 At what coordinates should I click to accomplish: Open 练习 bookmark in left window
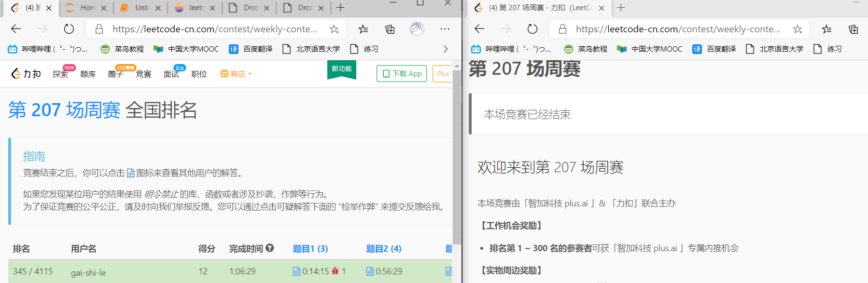[364, 49]
